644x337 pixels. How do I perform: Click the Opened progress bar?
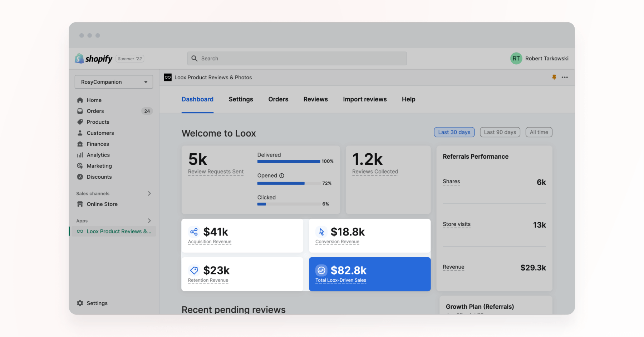[x=289, y=183]
